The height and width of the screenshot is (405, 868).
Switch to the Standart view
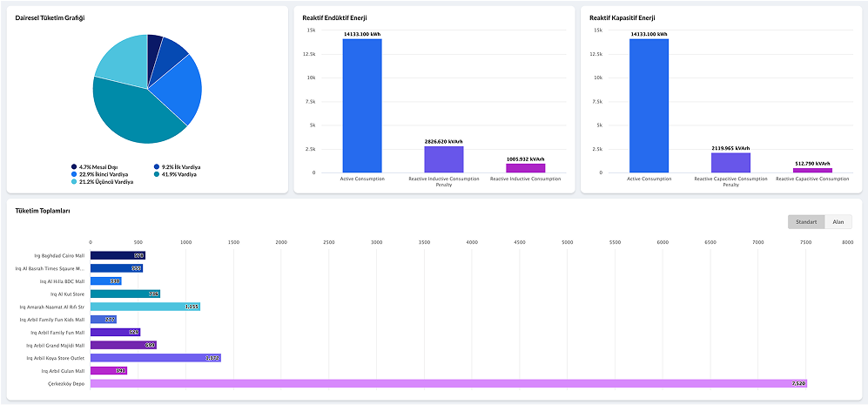tap(805, 222)
